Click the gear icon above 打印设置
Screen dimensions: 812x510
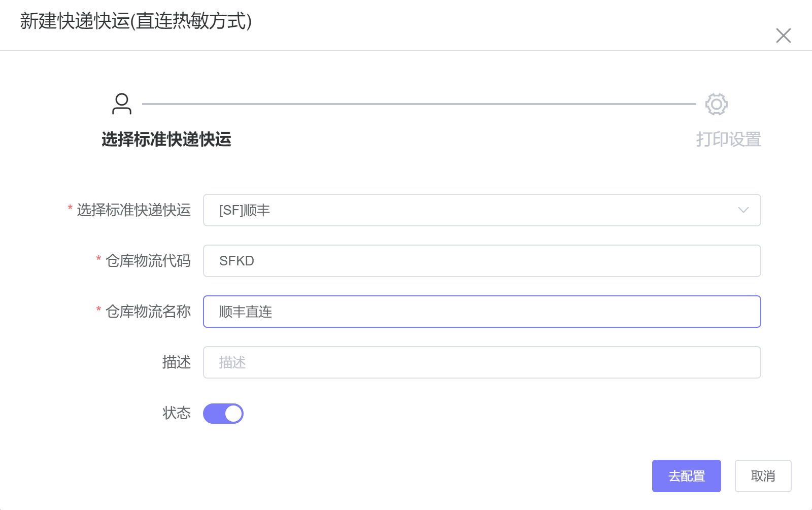716,104
